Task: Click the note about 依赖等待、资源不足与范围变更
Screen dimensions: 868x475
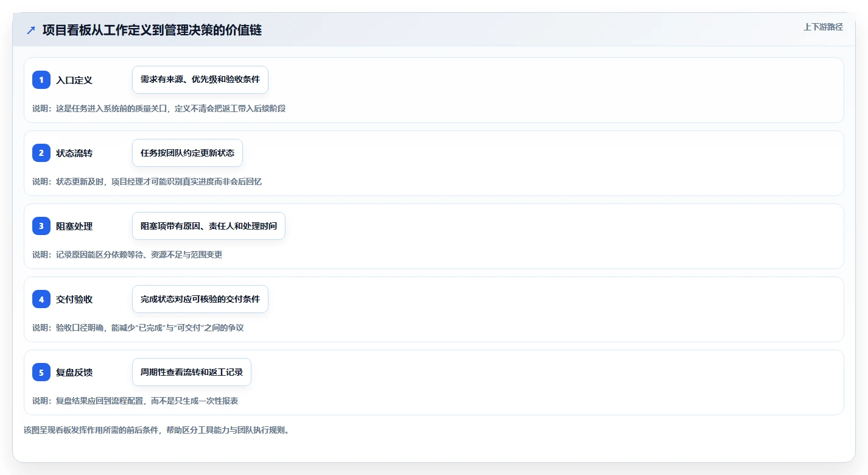Action: pyautogui.click(x=127, y=255)
